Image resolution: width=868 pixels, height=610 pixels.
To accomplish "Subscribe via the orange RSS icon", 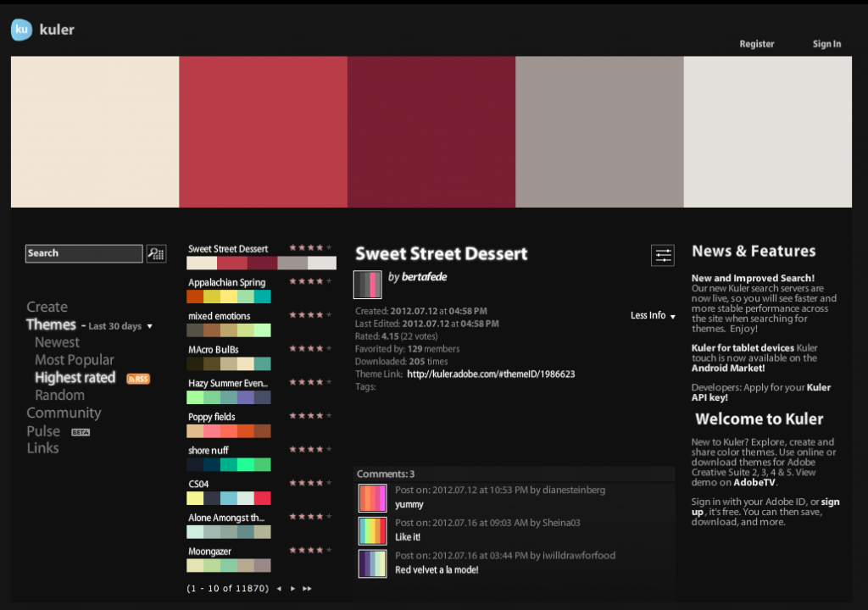I will click(x=138, y=379).
